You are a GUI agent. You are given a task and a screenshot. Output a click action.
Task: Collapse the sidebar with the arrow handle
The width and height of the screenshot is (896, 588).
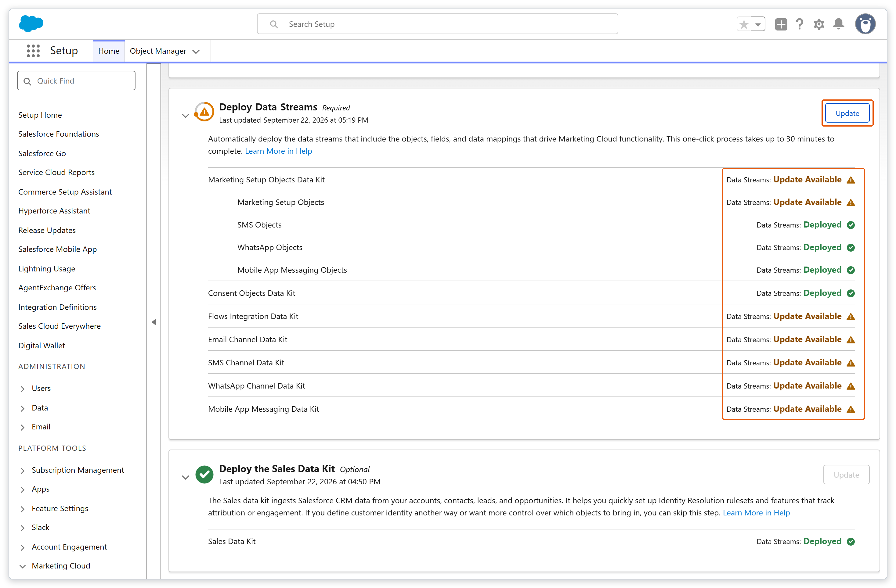[x=154, y=322]
